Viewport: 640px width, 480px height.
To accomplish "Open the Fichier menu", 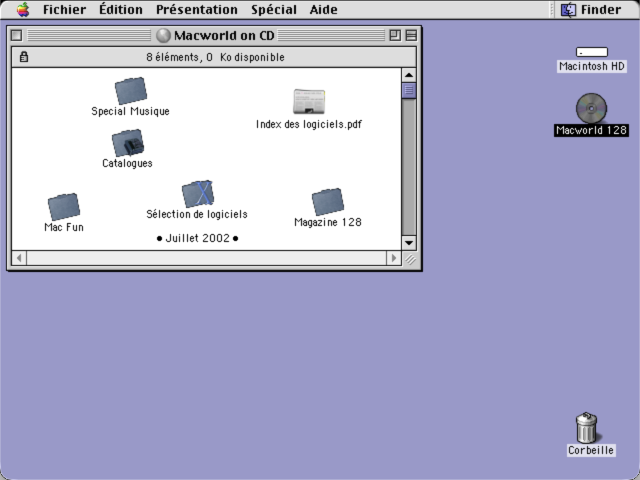I will pos(64,9).
